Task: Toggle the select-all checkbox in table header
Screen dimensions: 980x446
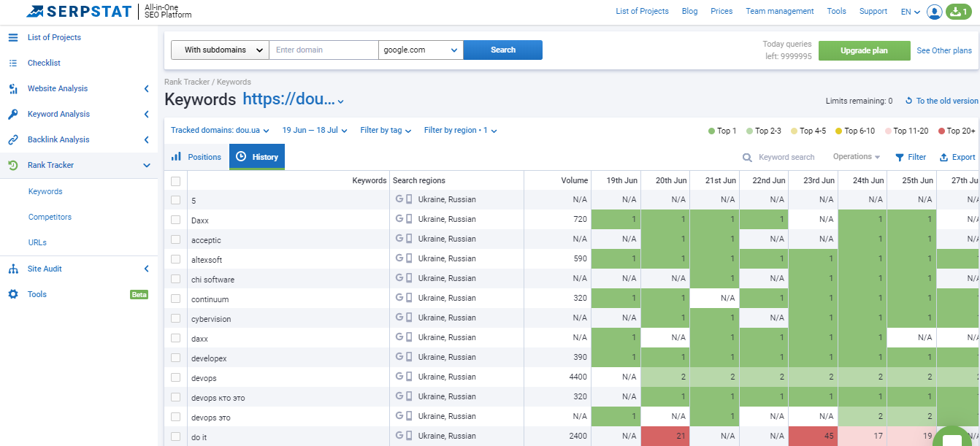Action: point(175,181)
